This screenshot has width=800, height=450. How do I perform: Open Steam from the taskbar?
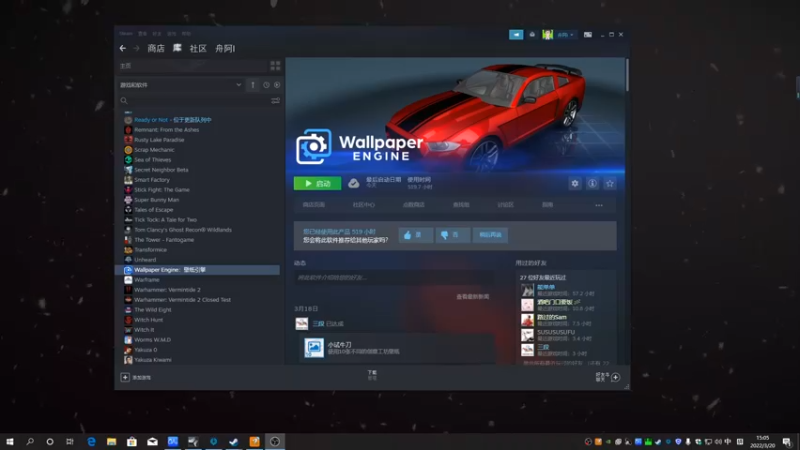point(234,442)
